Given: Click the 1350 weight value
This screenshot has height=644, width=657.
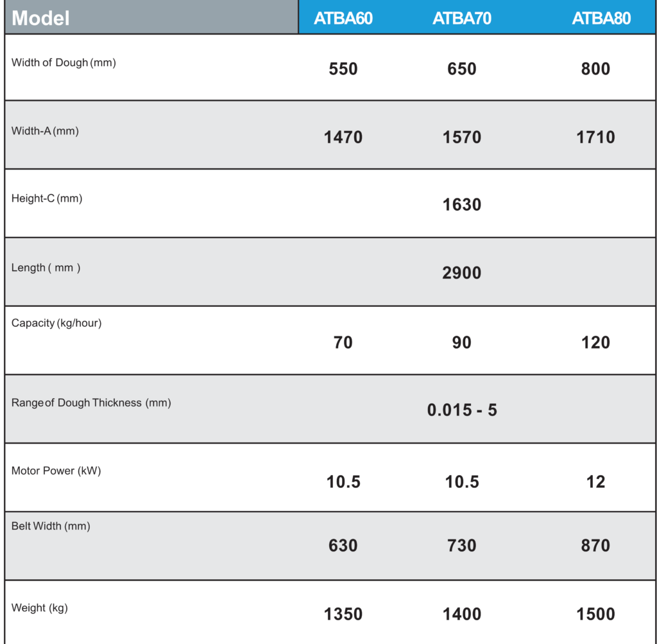Looking at the screenshot, I should click(x=343, y=614).
